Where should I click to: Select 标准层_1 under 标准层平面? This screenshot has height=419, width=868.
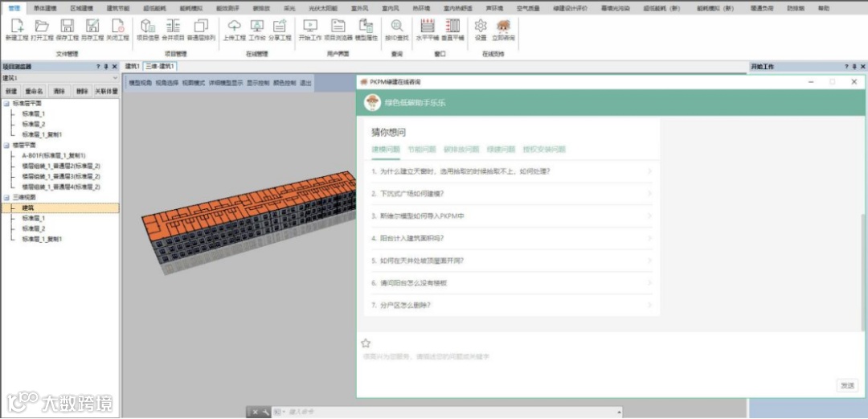click(33, 113)
